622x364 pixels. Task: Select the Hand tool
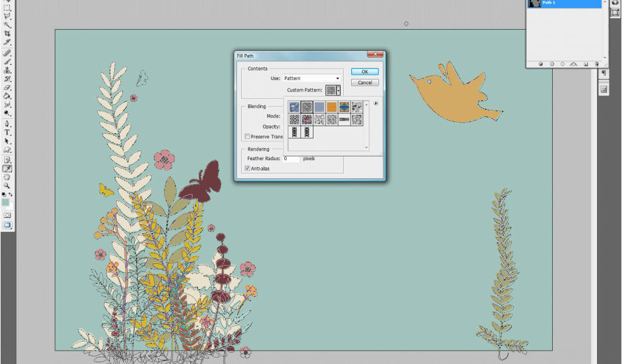[x=7, y=177]
